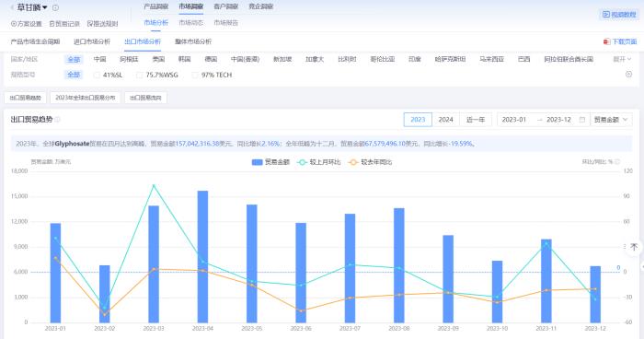The image size is (644, 339).
Task: Select the 近一年 period option
Action: pyautogui.click(x=476, y=120)
